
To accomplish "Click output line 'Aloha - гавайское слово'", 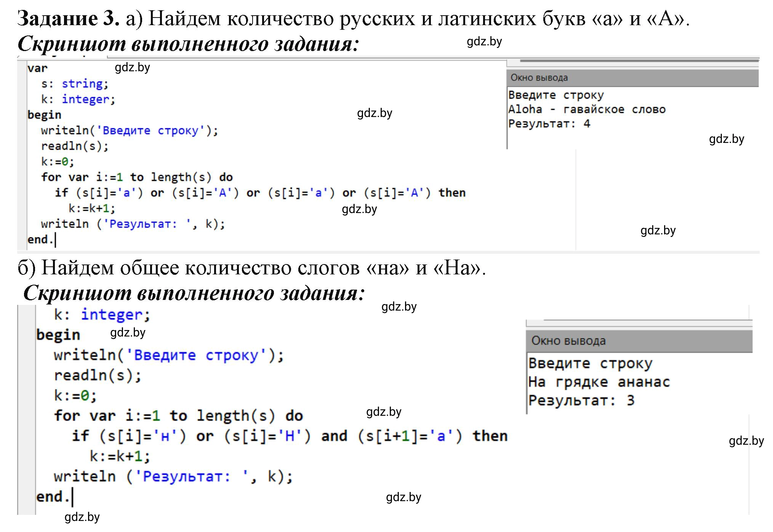I will click(587, 109).
